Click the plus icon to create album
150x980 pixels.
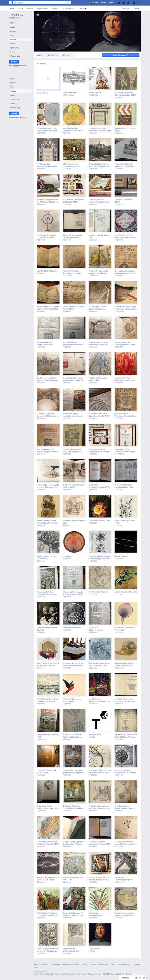tap(48, 78)
